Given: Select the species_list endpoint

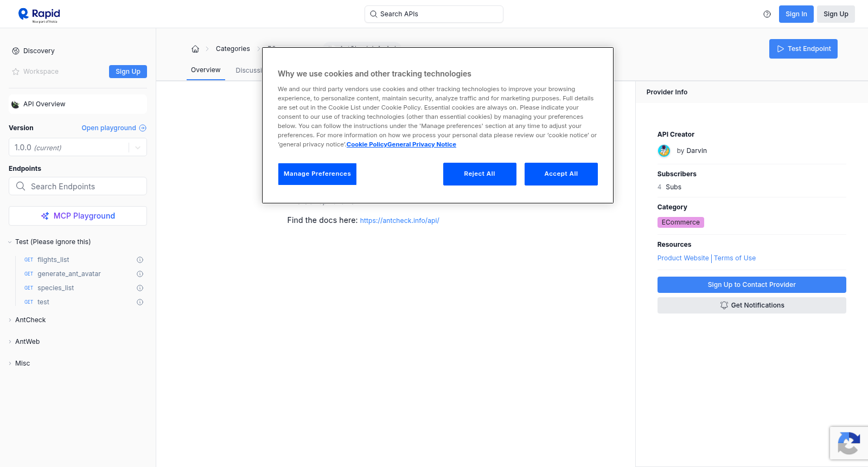Looking at the screenshot, I should 55,288.
